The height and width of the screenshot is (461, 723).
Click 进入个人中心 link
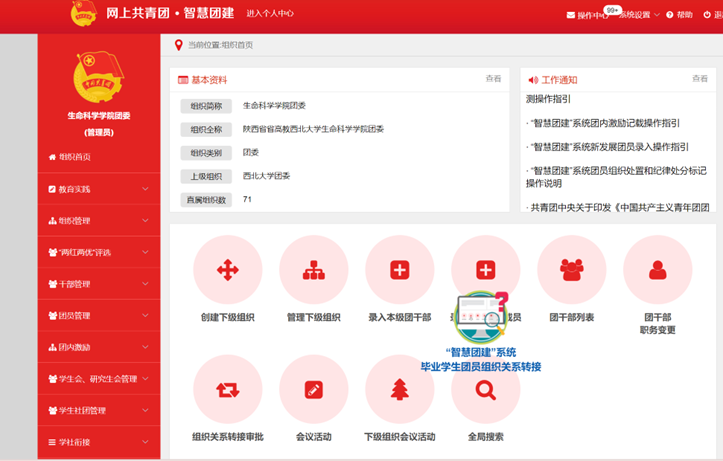[270, 13]
